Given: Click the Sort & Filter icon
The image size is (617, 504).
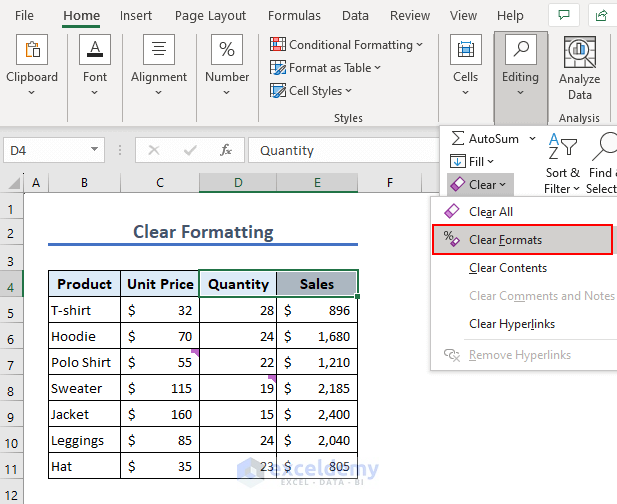Looking at the screenshot, I should coord(562,146).
